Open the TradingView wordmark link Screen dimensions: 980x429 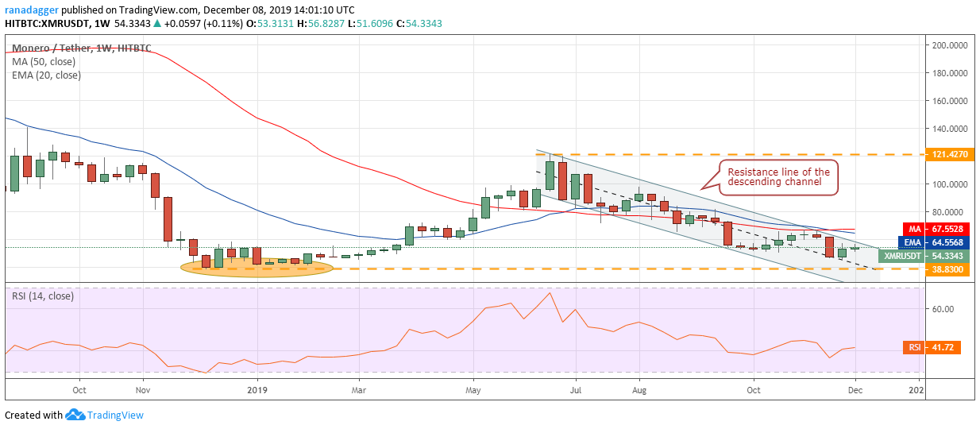coord(116,415)
